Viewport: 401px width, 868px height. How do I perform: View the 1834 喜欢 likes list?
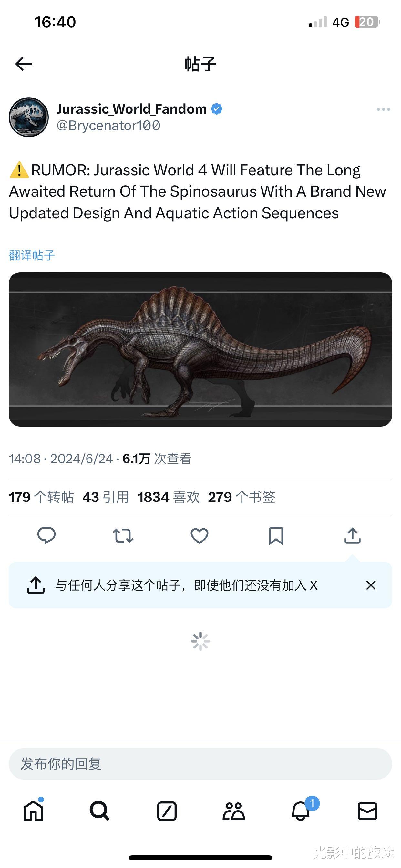(x=169, y=497)
